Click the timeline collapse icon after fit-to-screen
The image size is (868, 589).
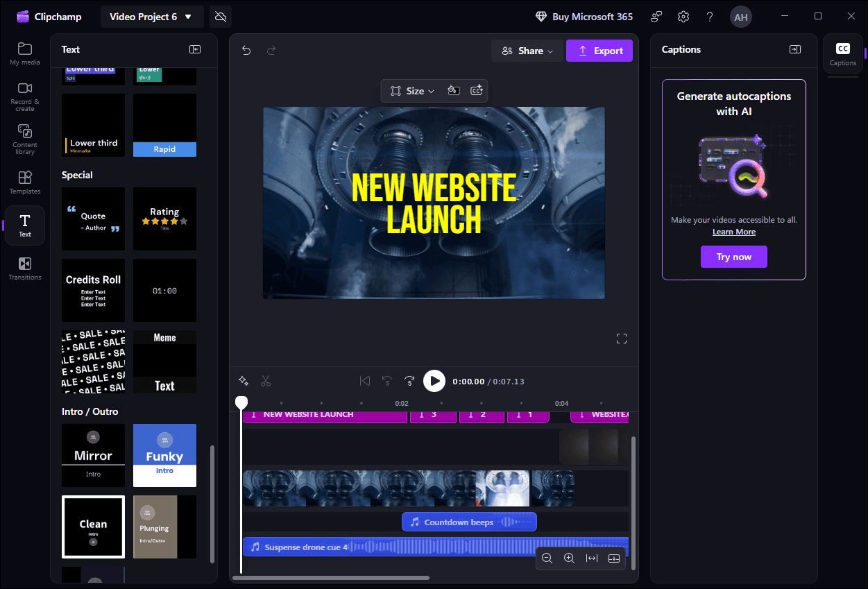pos(614,558)
